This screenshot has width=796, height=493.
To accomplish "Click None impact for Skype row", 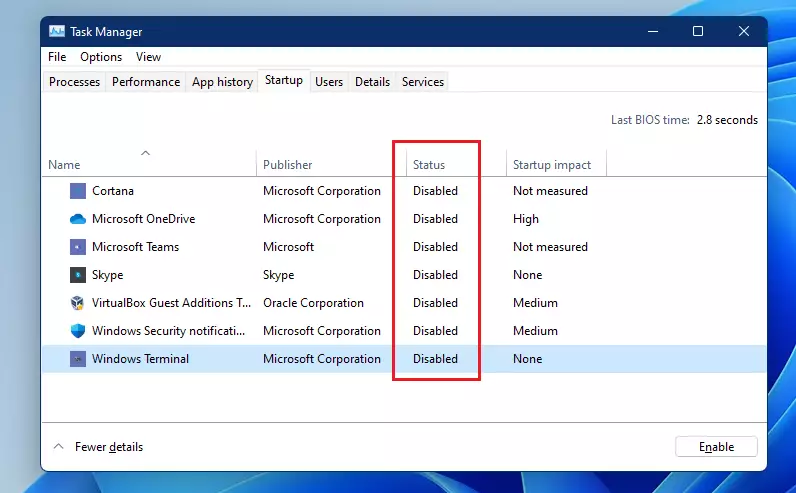I will point(527,275).
